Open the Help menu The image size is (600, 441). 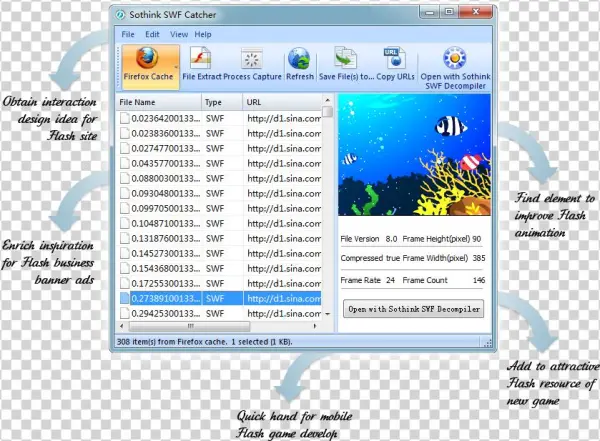click(x=203, y=34)
